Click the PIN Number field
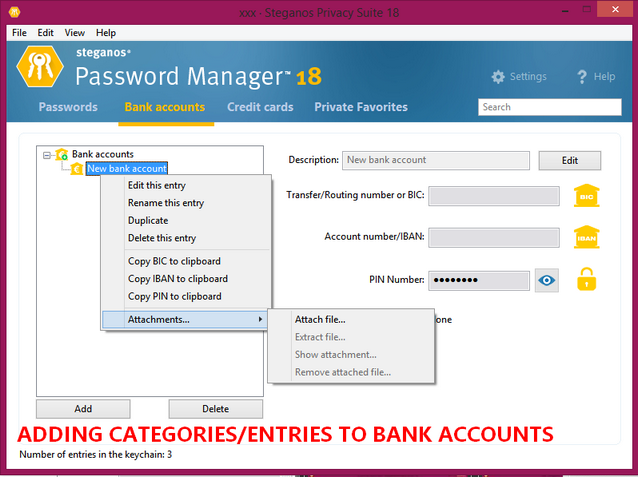Image resolution: width=638 pixels, height=477 pixels. tap(479, 280)
